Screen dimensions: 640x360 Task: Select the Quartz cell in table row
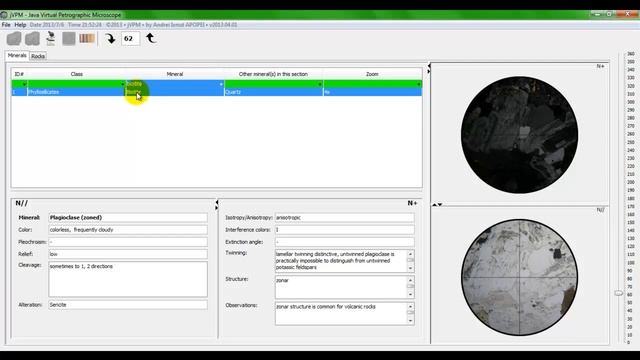coord(273,92)
